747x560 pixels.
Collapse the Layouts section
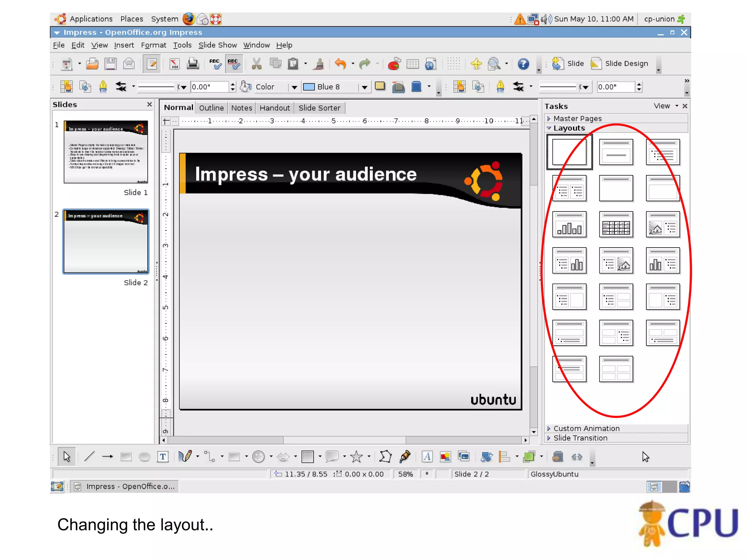coord(616,128)
